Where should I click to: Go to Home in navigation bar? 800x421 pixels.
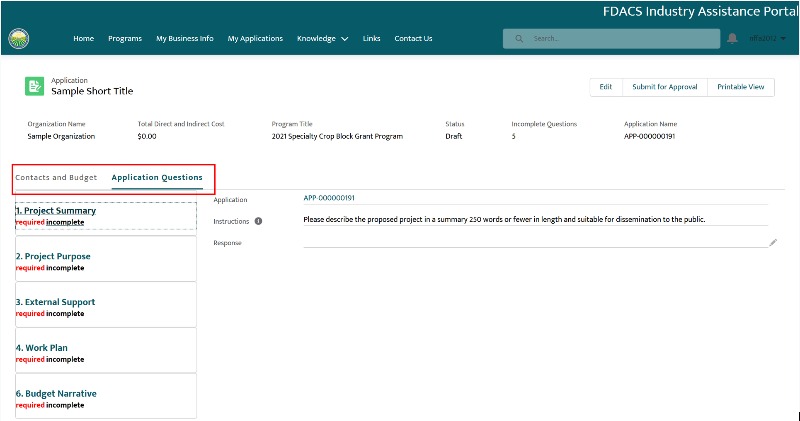[83, 39]
